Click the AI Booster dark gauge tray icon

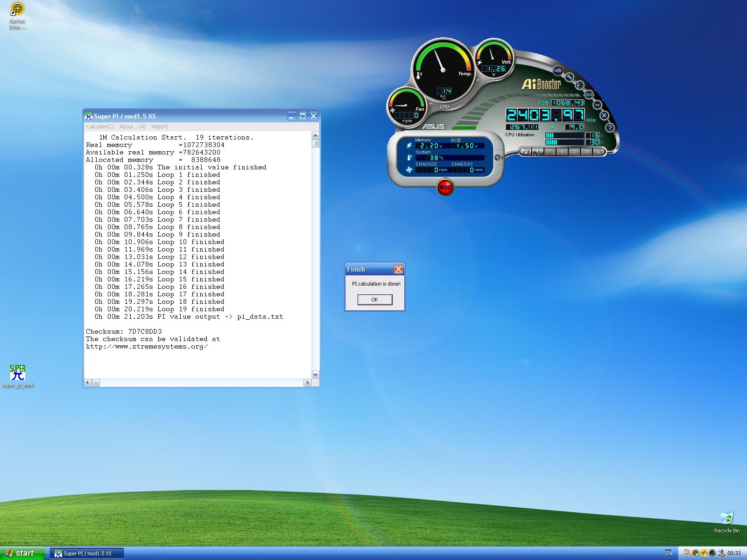click(712, 553)
